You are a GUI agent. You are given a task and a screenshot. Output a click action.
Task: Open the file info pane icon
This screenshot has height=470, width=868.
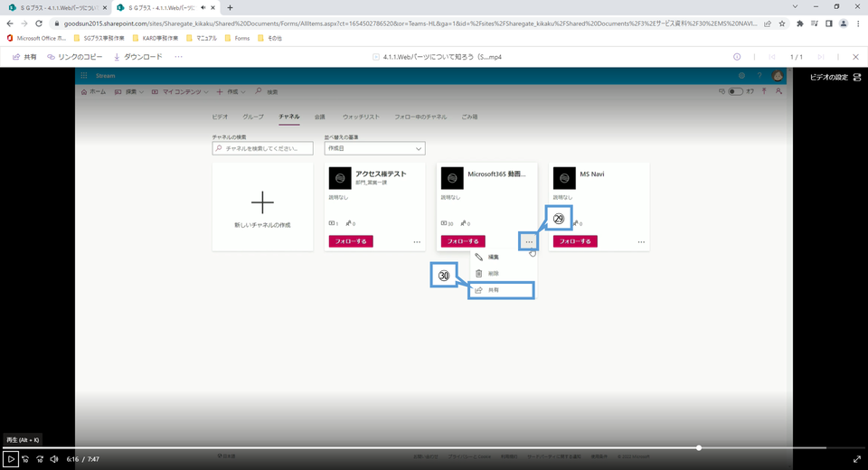[x=737, y=57]
